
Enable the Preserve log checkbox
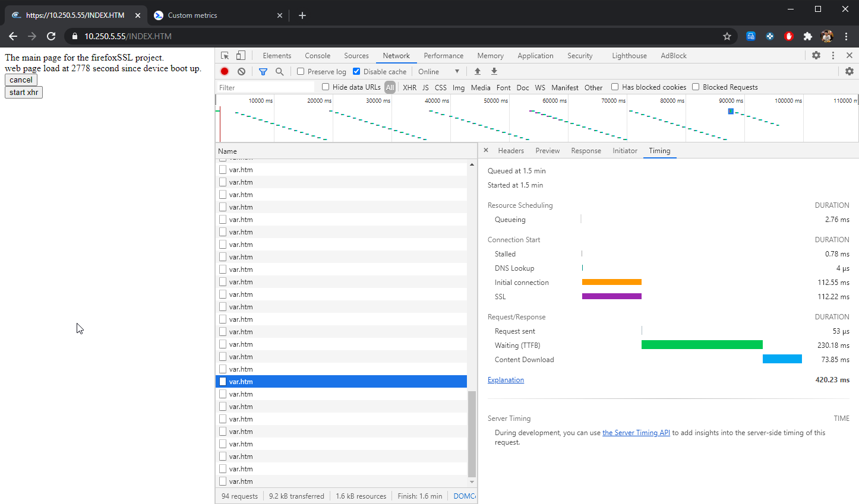pos(301,71)
